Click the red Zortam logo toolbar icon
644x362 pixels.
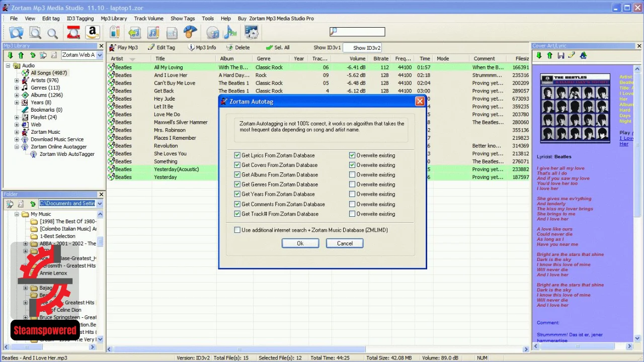73,33
